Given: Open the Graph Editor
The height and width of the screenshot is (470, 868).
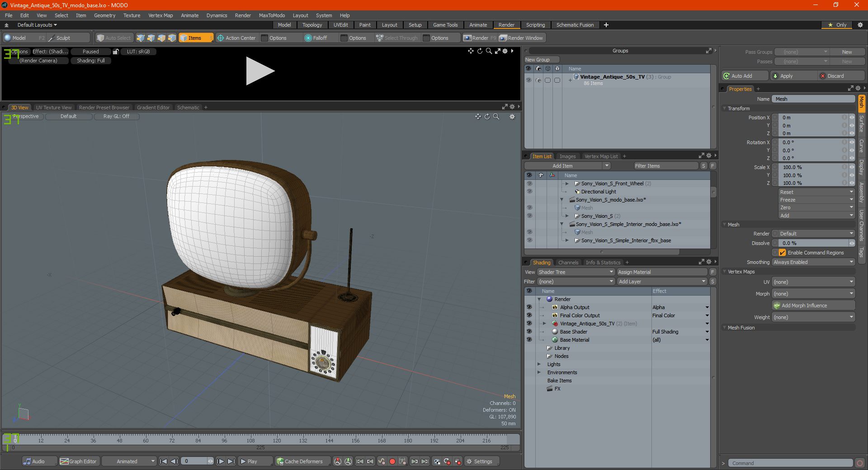Looking at the screenshot, I should pos(79,461).
